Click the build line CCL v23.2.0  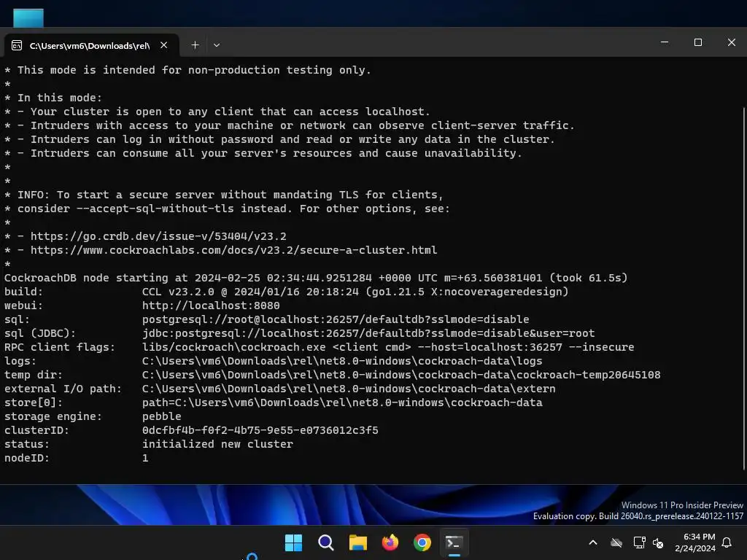(355, 292)
